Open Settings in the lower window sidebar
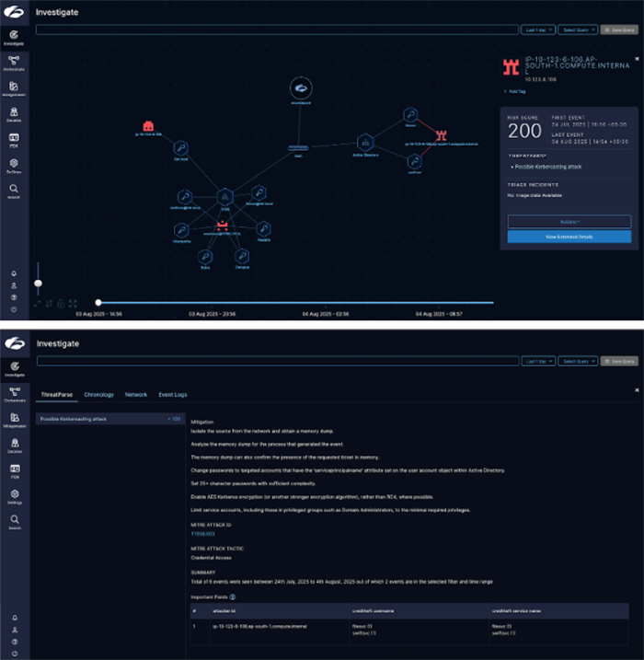 [x=14, y=495]
